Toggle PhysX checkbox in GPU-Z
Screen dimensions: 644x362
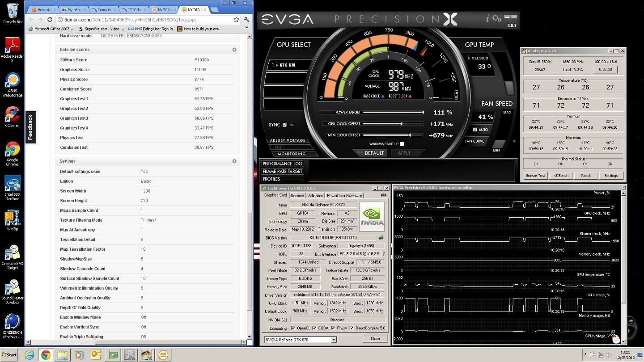333,328
